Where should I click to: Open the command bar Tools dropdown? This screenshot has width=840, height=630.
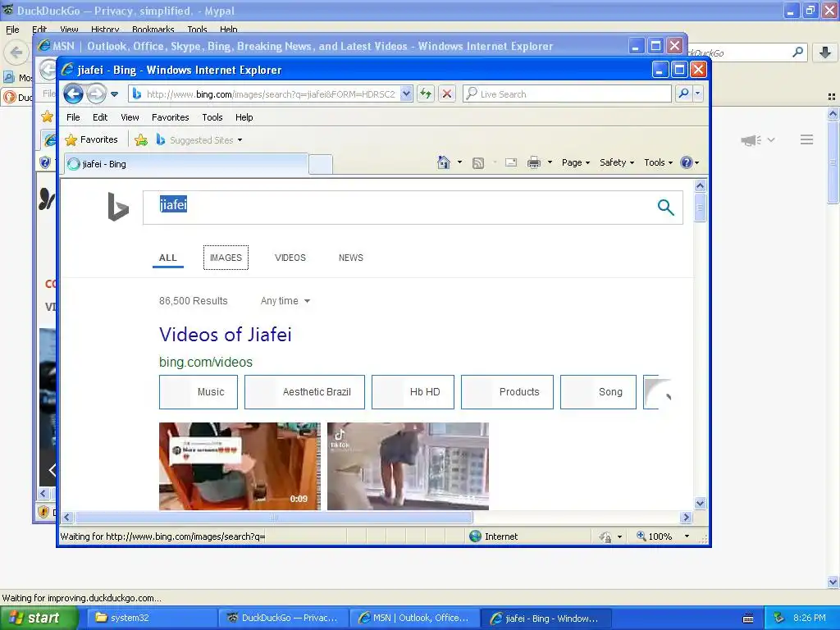coord(658,162)
